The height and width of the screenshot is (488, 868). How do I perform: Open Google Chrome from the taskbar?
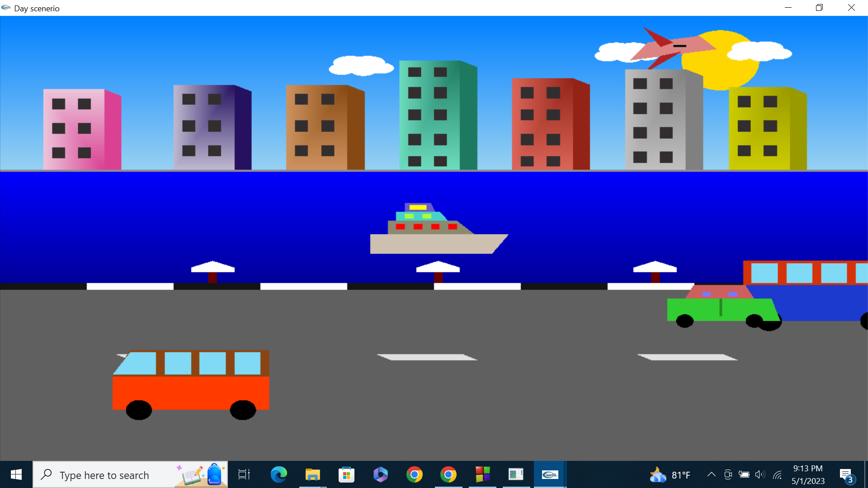415,474
